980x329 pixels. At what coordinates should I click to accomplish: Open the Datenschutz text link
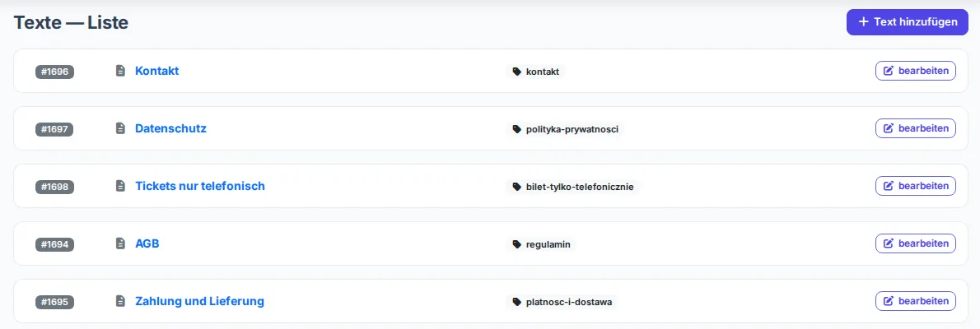[170, 128]
